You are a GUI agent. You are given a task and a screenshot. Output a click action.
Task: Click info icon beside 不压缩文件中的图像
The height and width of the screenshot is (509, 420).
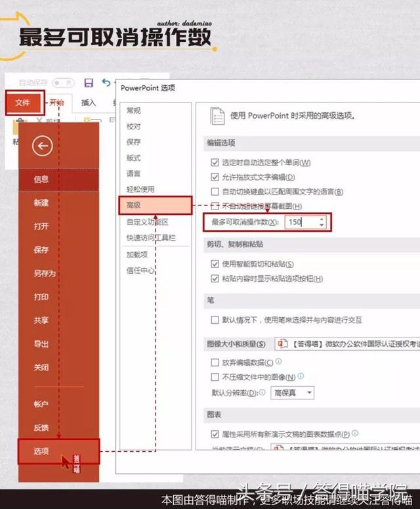coord(301,376)
